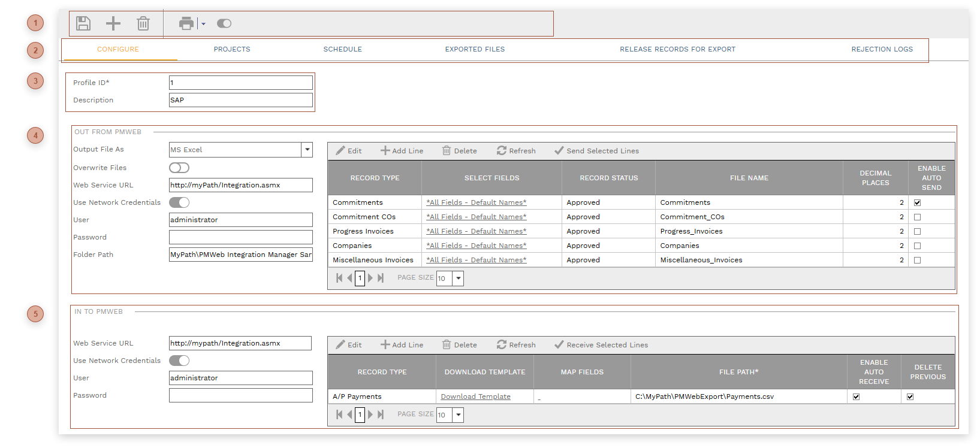Go to previous page in In To PMWeb grid
Image resolution: width=980 pixels, height=448 pixels.
[x=349, y=414]
